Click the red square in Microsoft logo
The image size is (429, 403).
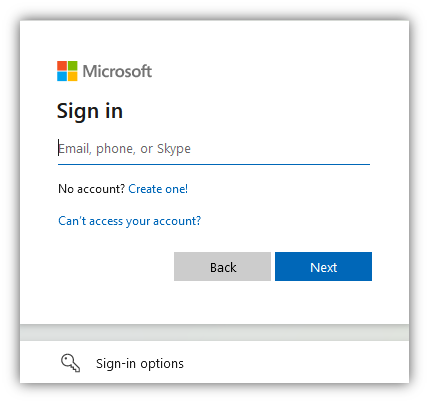point(62,66)
